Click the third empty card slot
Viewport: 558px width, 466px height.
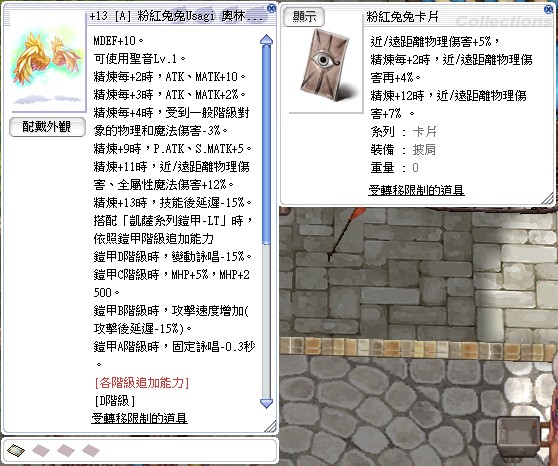[66, 450]
